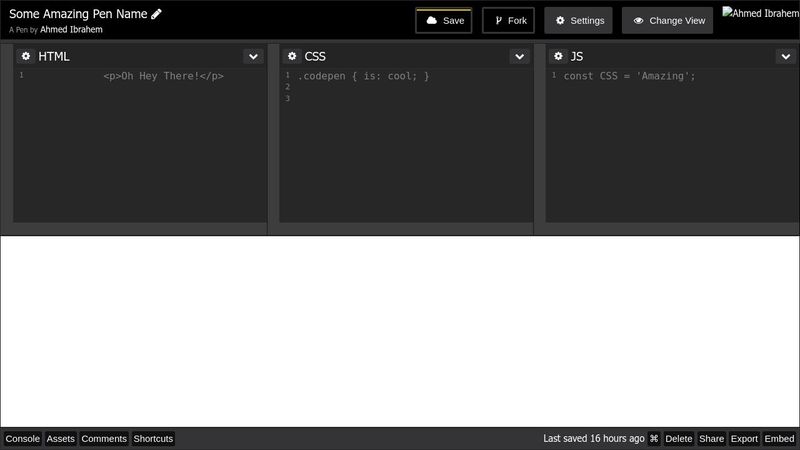Open JS editor settings gear
Viewport: 800px width, 450px height.
click(x=558, y=56)
